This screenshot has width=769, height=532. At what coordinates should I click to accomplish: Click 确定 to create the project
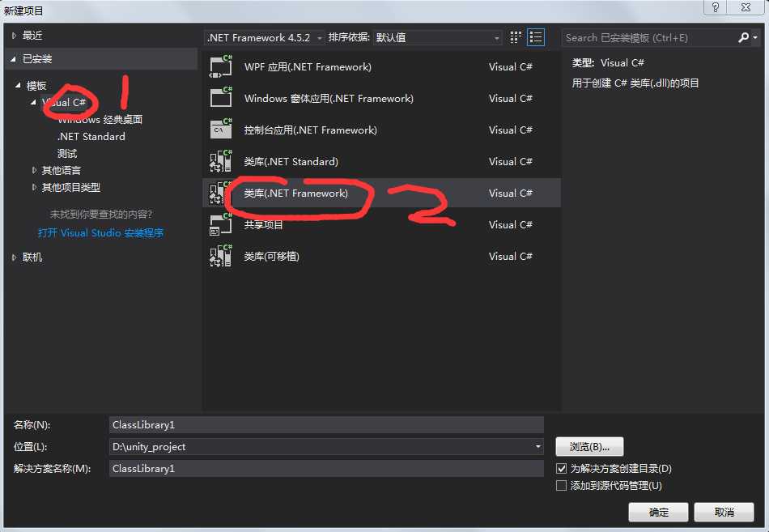coord(658,512)
